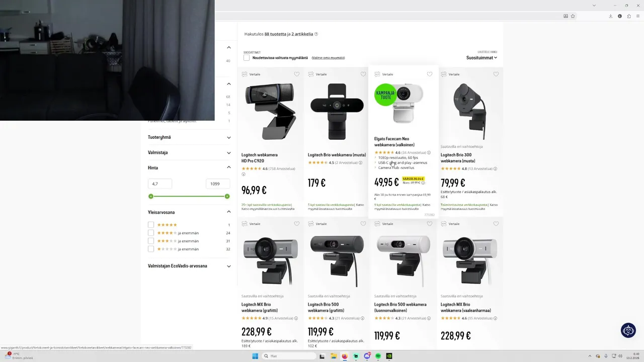This screenshot has height=362, width=644.
Task: Open Logitech Brio (musta) product image
Action: (337, 111)
